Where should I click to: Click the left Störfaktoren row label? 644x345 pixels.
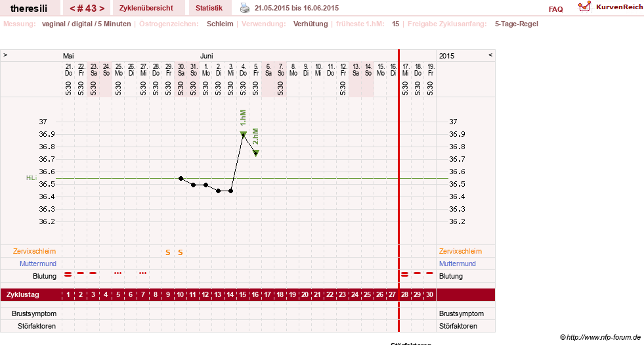37,326
